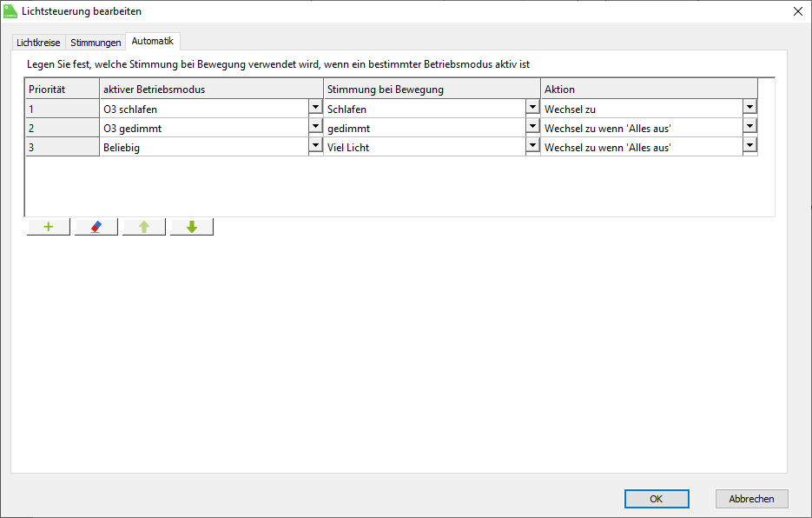Image resolution: width=812 pixels, height=518 pixels.
Task: Expand the 'Schlafen' Stimmung dropdown
Action: click(532, 108)
